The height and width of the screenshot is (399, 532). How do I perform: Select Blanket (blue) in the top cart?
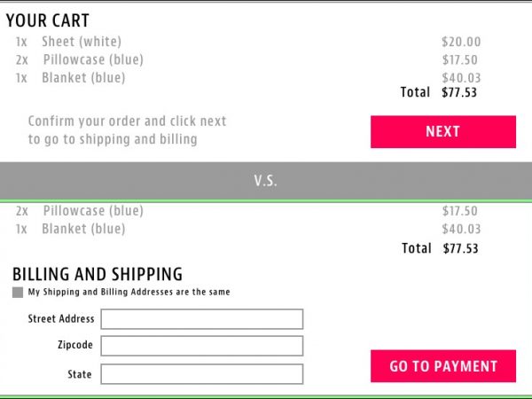[83, 77]
